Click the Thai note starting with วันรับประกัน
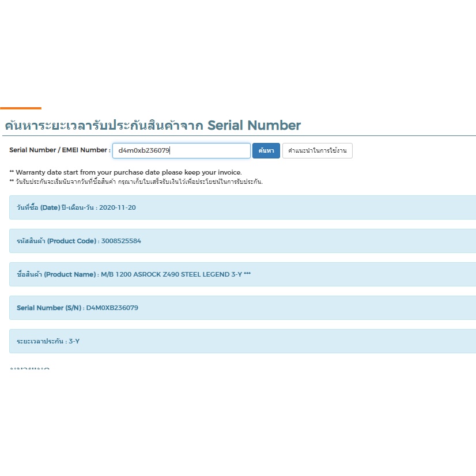 coord(136,182)
